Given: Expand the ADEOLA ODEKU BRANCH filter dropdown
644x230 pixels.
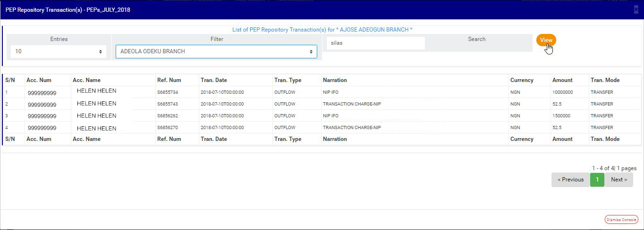Looking at the screenshot, I should 216,51.
